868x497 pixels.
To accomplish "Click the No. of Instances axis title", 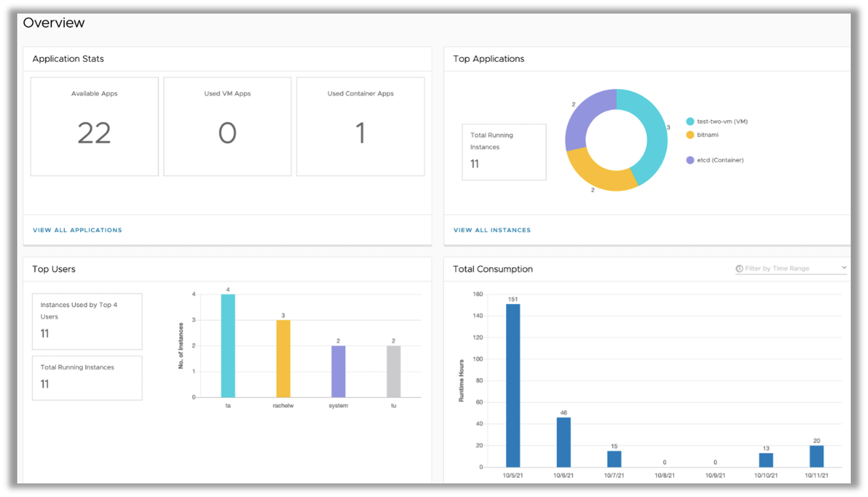I will 181,346.
